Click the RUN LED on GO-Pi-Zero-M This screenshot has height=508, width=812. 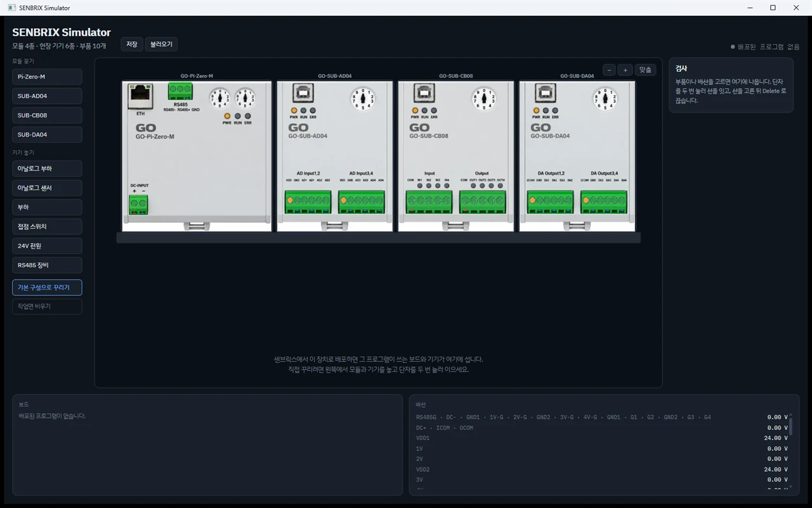(237, 116)
